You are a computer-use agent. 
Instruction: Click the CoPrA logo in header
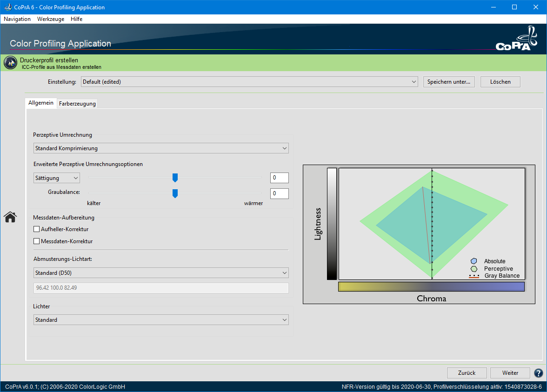(x=515, y=40)
